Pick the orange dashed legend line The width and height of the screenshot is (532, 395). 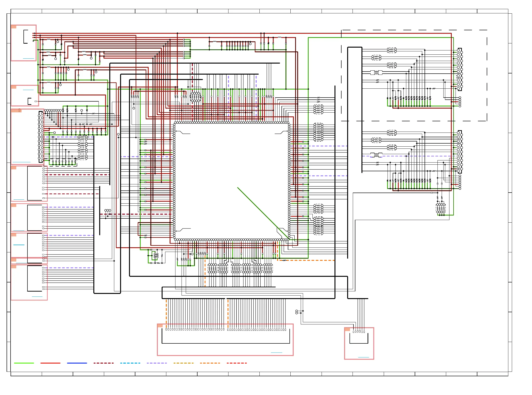click(x=210, y=363)
